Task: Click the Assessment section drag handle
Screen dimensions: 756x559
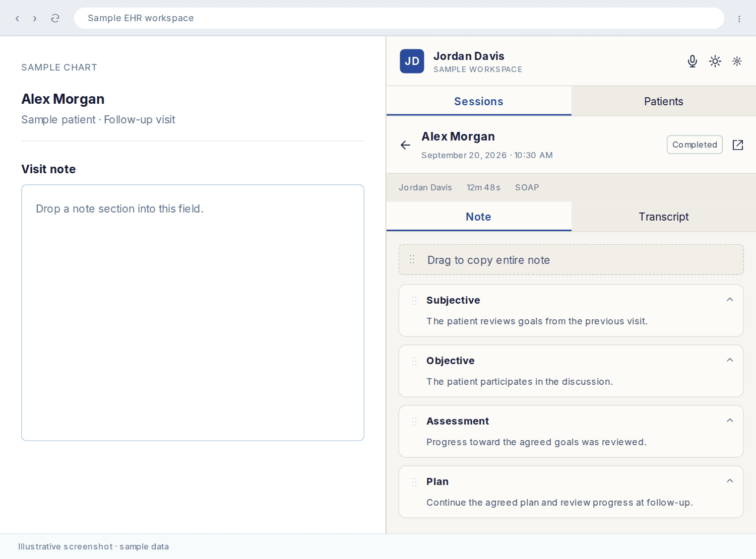Action: (414, 422)
